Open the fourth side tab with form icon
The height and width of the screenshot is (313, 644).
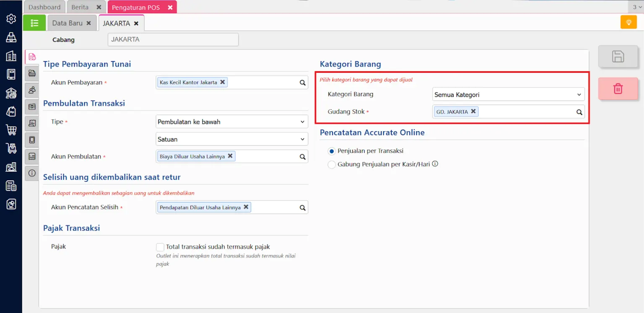click(32, 106)
